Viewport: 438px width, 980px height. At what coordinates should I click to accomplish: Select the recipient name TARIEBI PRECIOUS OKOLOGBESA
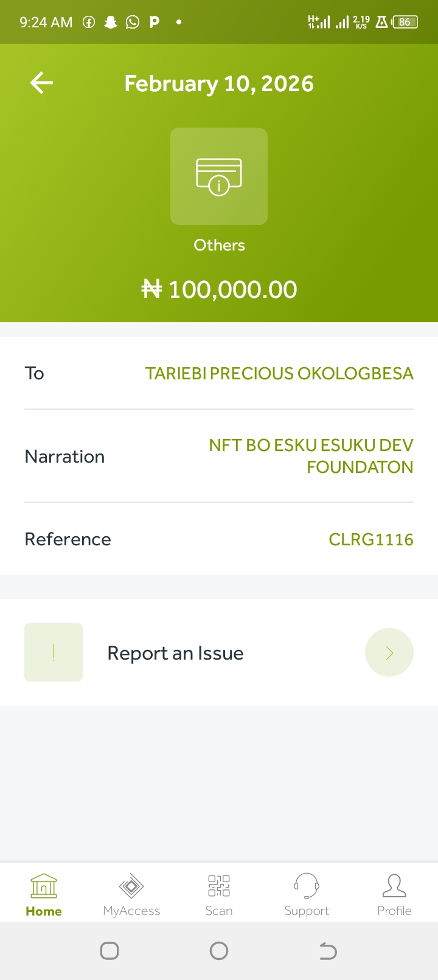pyautogui.click(x=279, y=373)
